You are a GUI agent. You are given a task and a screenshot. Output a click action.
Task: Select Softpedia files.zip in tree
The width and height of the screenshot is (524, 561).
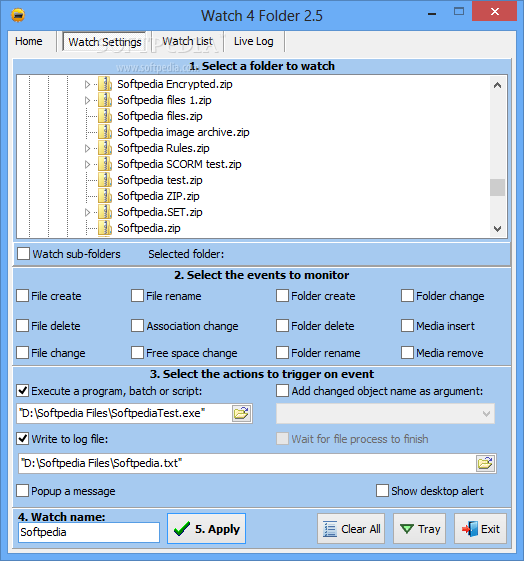click(160, 116)
